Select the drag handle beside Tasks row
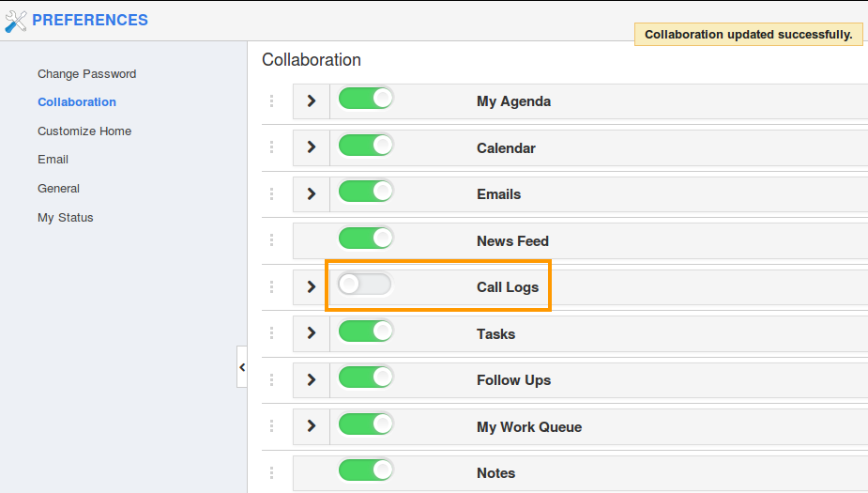 (271, 332)
